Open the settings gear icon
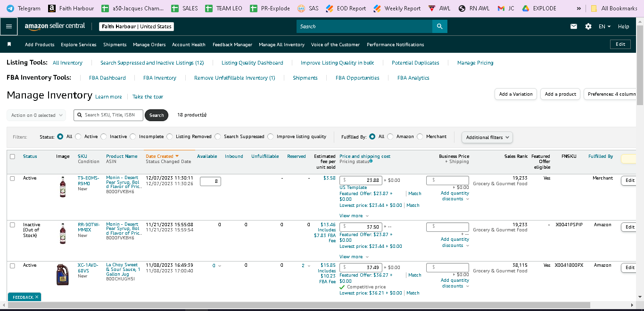 (x=588, y=26)
